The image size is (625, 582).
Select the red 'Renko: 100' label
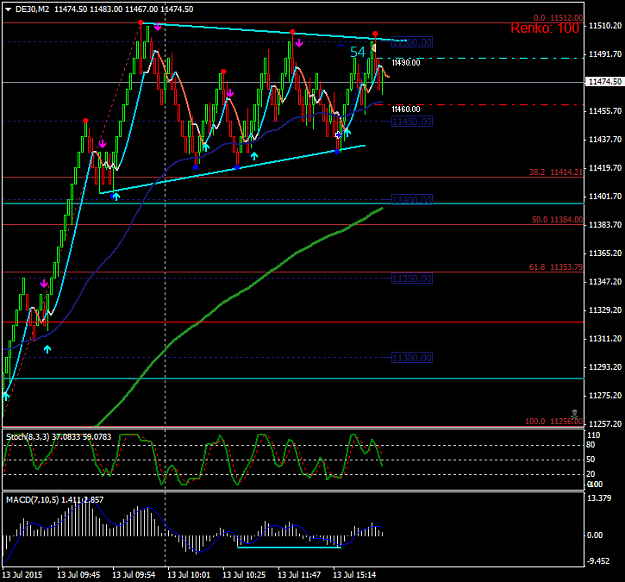(x=544, y=28)
